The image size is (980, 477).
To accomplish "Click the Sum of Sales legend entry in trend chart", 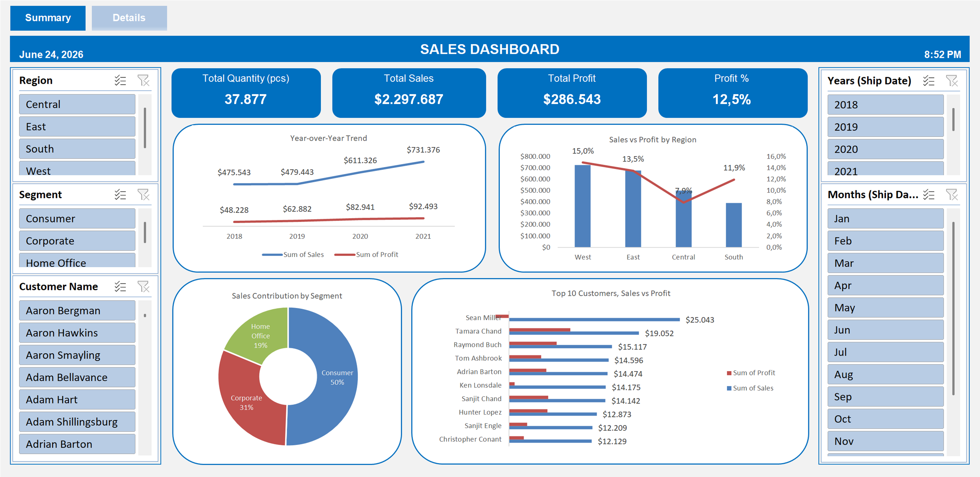I will click(293, 254).
